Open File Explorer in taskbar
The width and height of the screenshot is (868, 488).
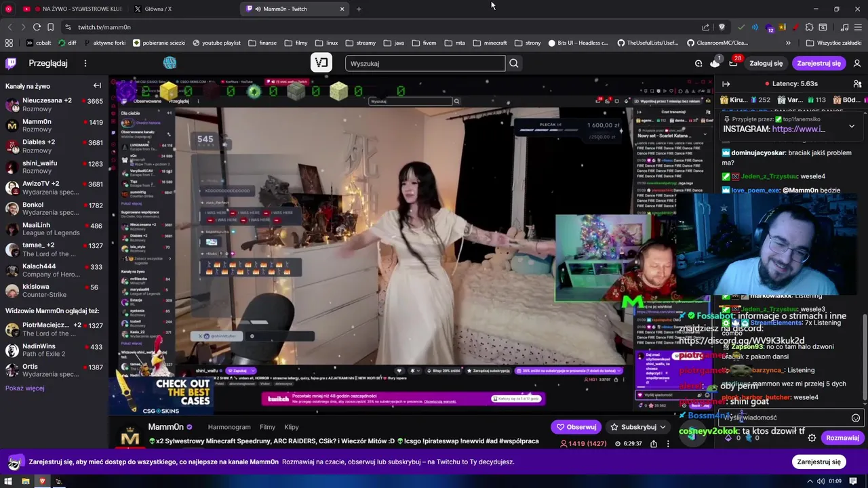click(x=25, y=481)
